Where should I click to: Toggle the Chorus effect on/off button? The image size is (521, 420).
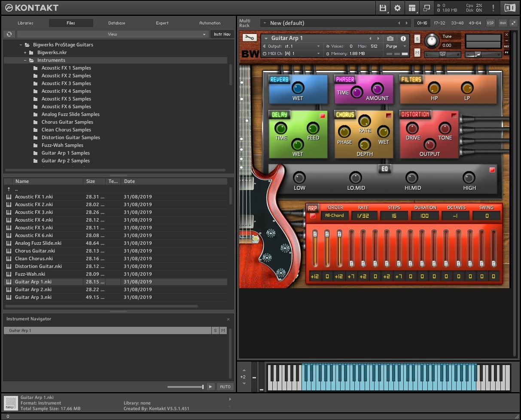(388, 116)
